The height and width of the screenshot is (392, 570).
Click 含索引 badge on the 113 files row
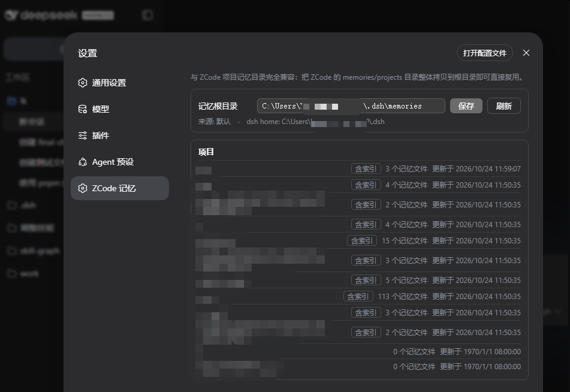(358, 297)
